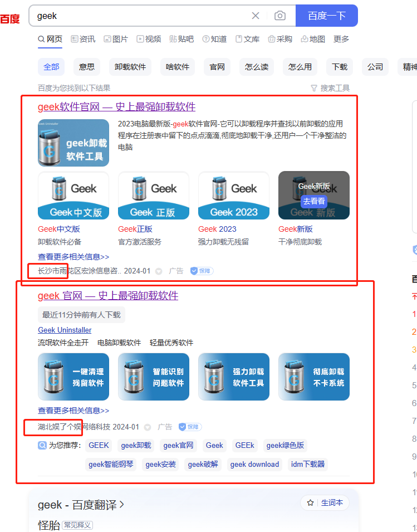
Task: Go to the Baidu homepage via the 百度 logo
Action: click(9, 18)
